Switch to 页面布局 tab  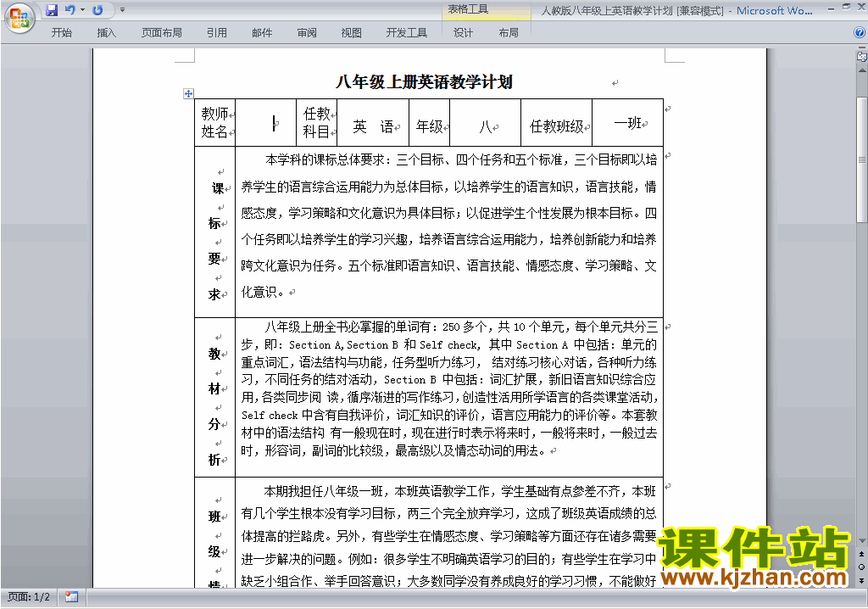pyautogui.click(x=161, y=33)
